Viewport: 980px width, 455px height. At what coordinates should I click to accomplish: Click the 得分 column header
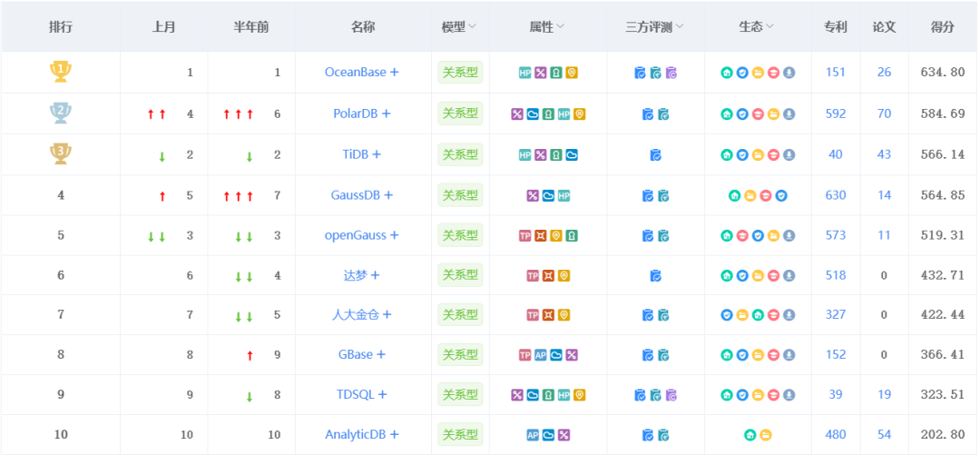click(x=943, y=27)
